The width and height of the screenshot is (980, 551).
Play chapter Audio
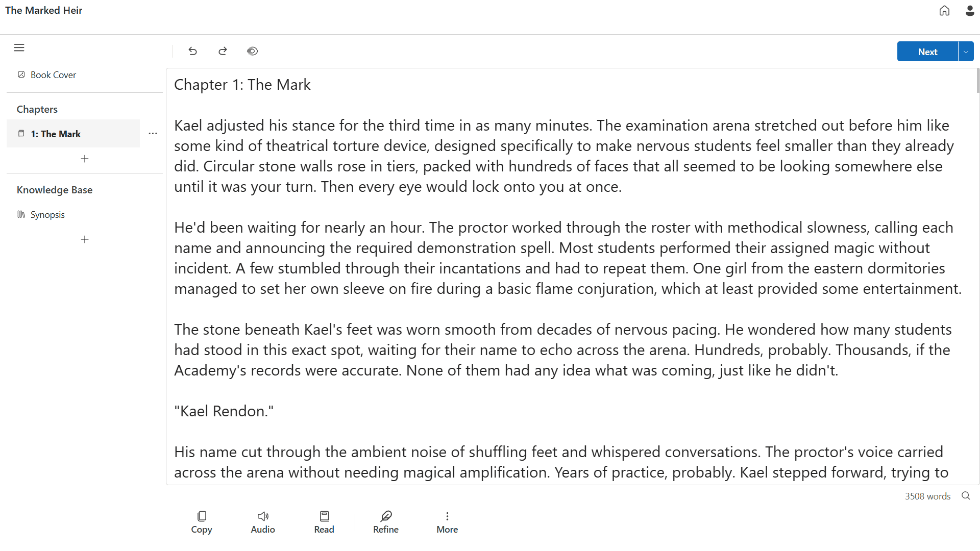[x=263, y=522]
